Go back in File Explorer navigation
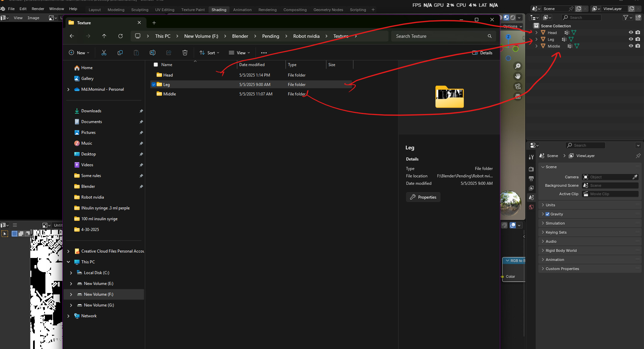 coord(72,36)
